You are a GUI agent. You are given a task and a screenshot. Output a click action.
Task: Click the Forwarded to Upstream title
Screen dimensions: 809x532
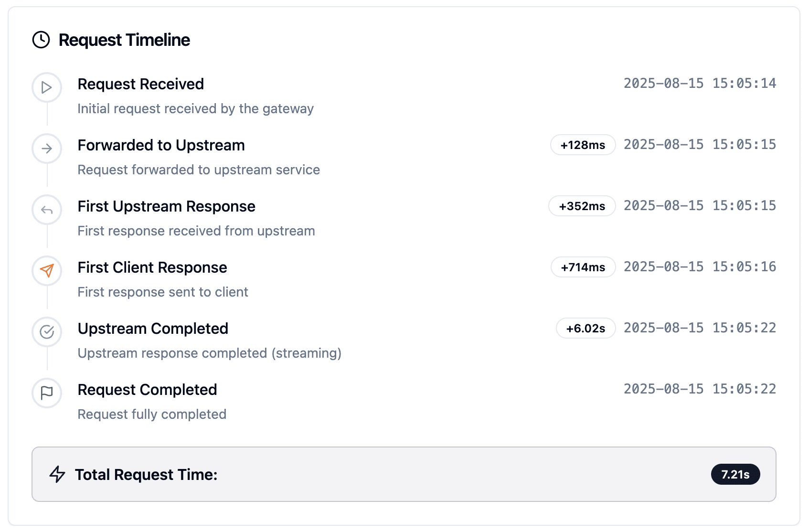(161, 145)
